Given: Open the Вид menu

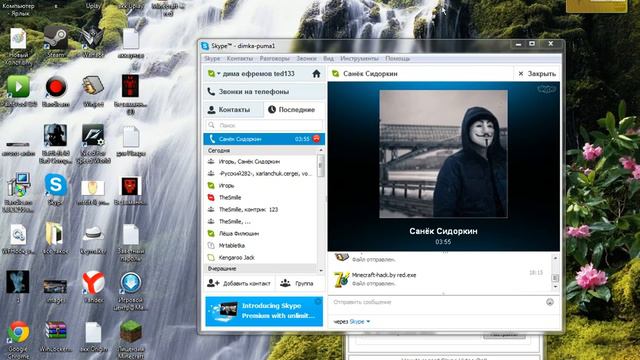Looking at the screenshot, I should (329, 59).
